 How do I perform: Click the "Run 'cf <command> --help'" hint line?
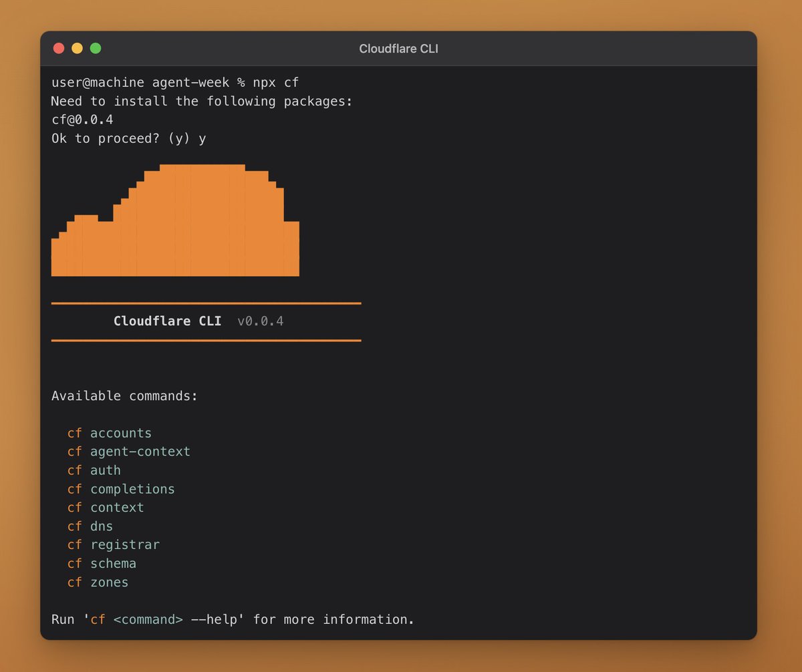[x=233, y=620]
